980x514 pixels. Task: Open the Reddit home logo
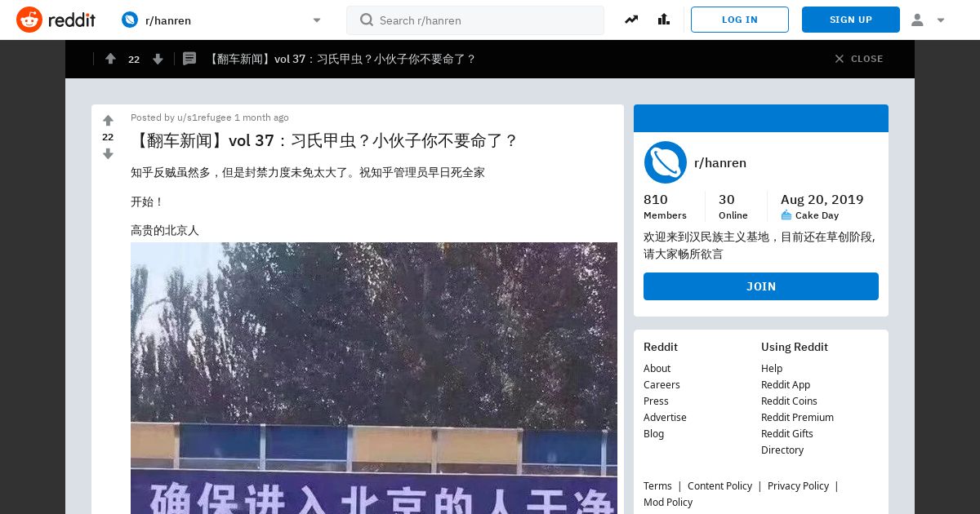[x=56, y=20]
